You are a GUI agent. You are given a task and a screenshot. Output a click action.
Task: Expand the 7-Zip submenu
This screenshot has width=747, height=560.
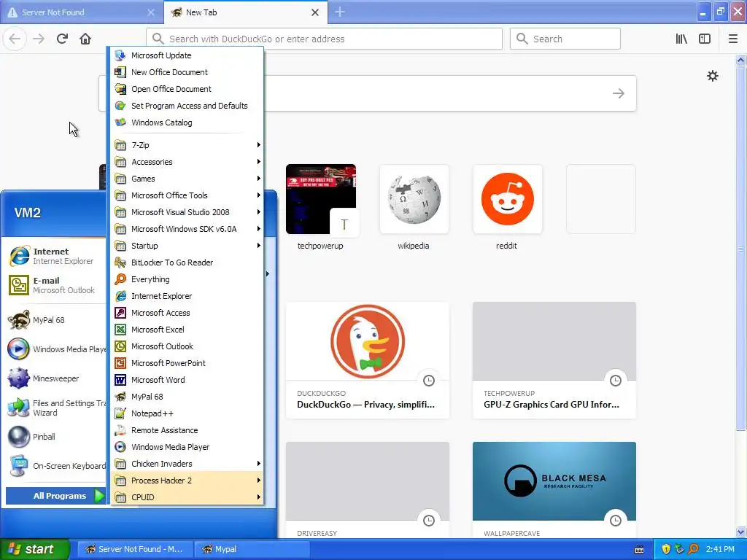(187, 145)
